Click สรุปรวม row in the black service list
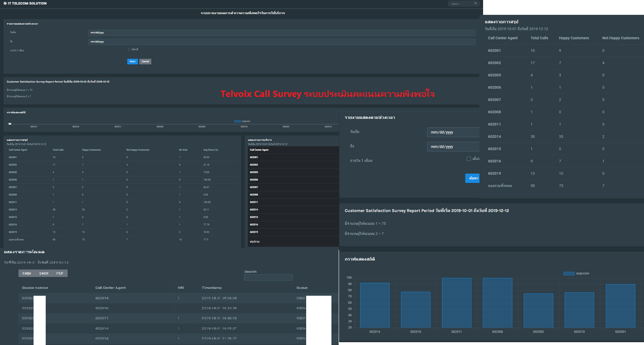The height and width of the screenshot is (345, 644). (293, 242)
